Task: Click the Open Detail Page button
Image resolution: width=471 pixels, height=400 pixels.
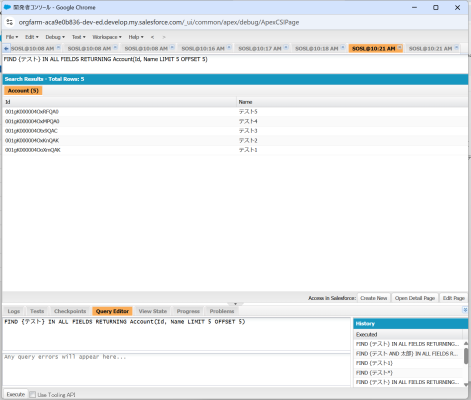Action: pyautogui.click(x=415, y=298)
